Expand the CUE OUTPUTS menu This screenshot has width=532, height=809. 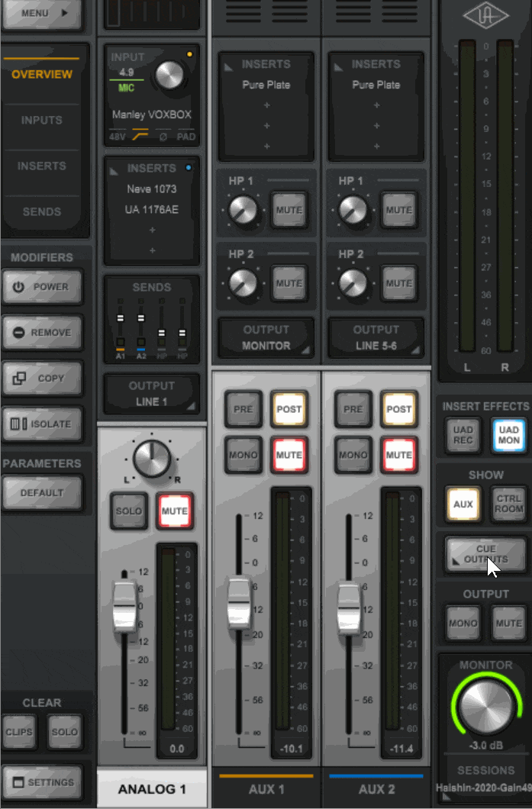(485, 554)
